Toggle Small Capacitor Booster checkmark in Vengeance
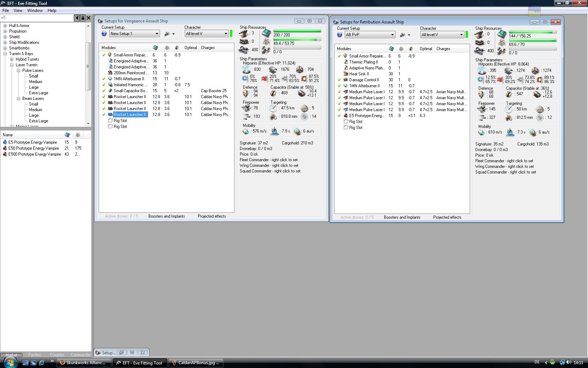 pyautogui.click(x=104, y=91)
